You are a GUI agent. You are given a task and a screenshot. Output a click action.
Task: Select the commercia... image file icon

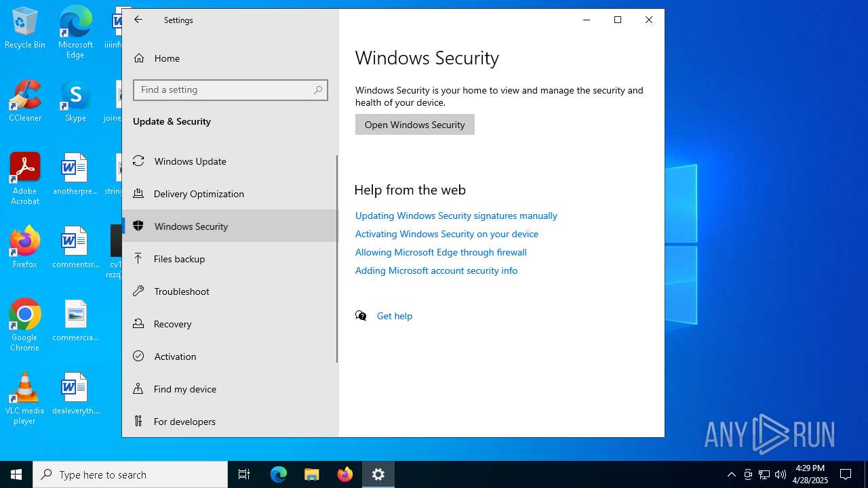(x=75, y=321)
